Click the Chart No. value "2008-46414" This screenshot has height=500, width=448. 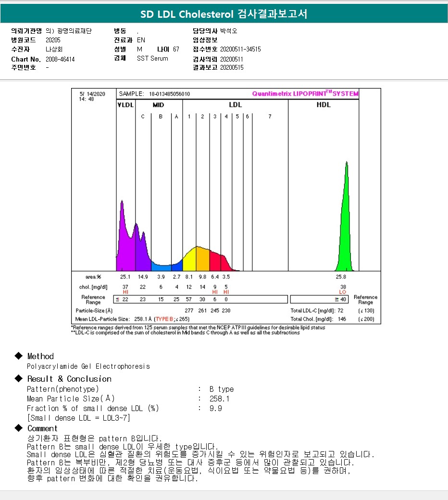60,59
